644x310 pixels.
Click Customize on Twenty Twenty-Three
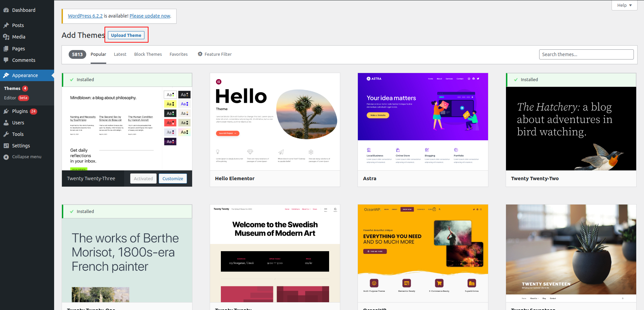point(172,178)
